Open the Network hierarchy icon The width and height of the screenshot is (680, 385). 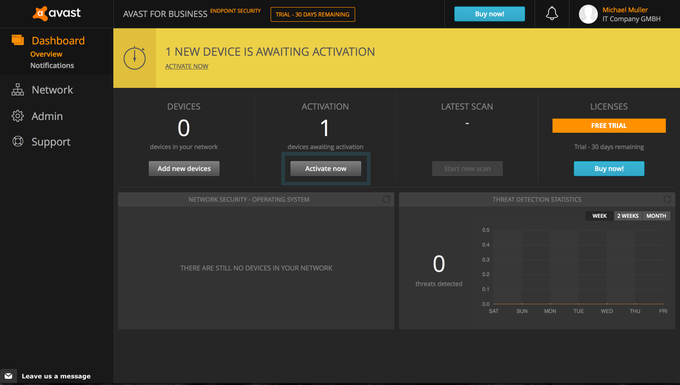[18, 90]
